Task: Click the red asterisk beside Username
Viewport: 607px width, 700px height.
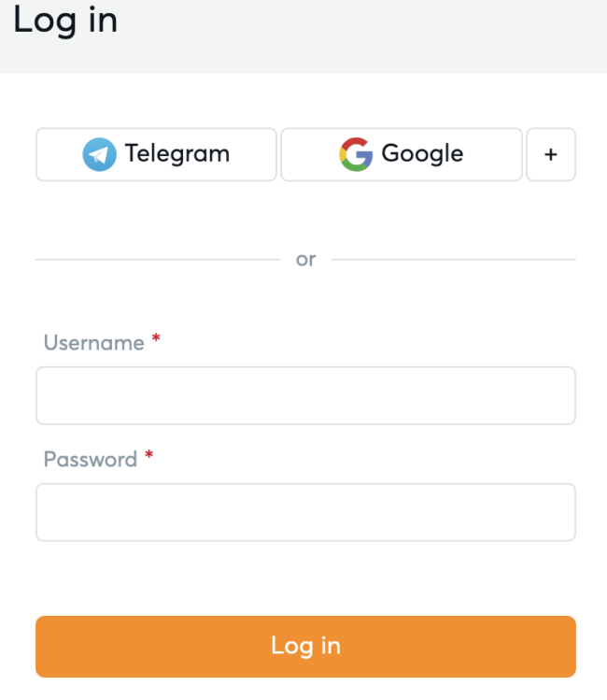Action: [x=156, y=340]
